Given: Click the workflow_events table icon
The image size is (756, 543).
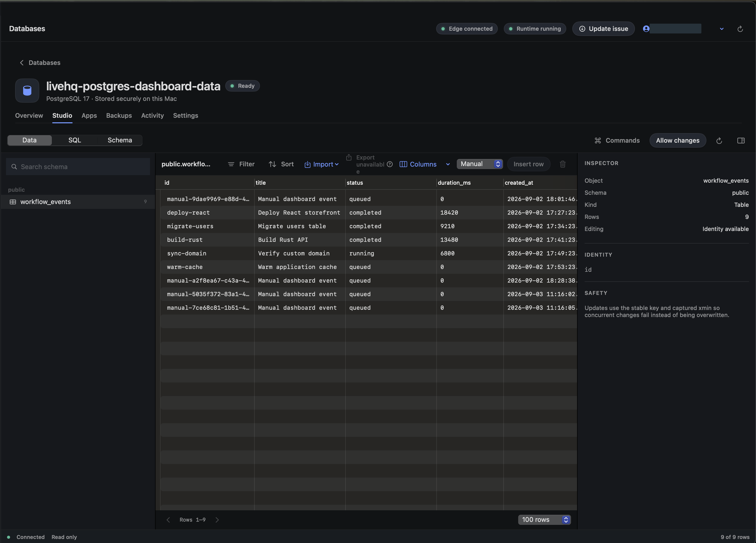Looking at the screenshot, I should [13, 202].
